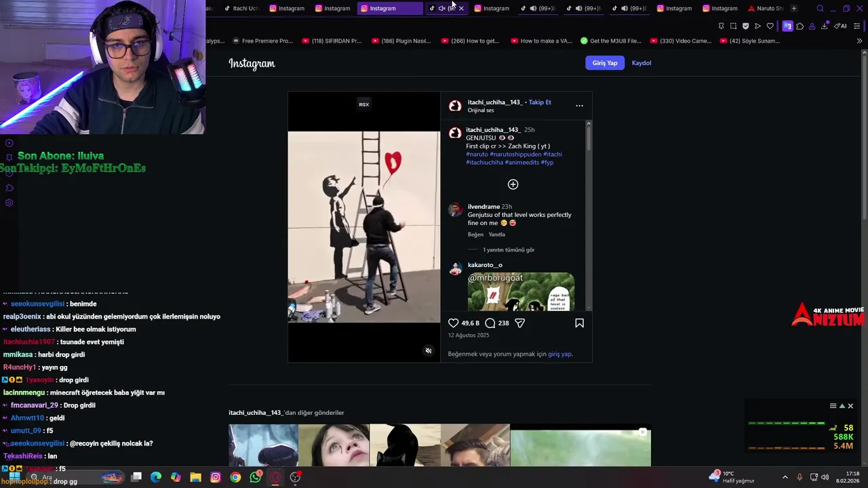Click the 'Kaydol' sign-up link
Image resolution: width=868 pixels, height=488 pixels.
coord(642,63)
